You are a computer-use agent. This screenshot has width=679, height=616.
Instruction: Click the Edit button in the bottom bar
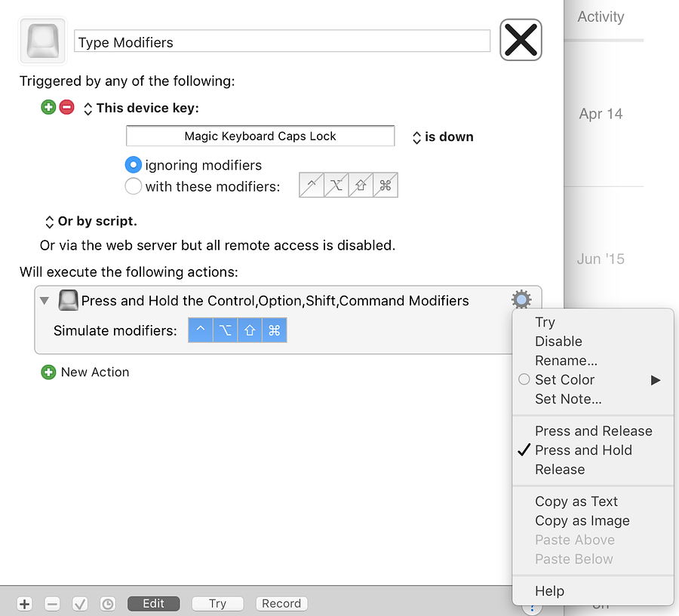click(x=153, y=603)
